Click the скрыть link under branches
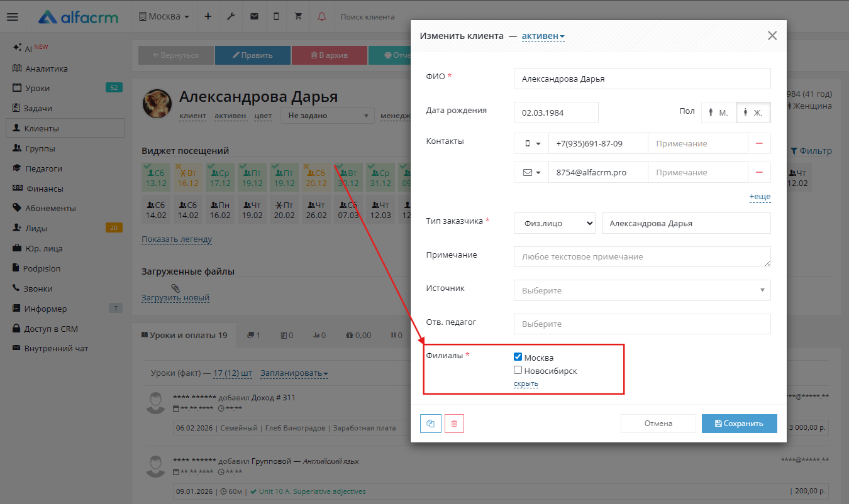This screenshot has width=849, height=504. click(526, 383)
